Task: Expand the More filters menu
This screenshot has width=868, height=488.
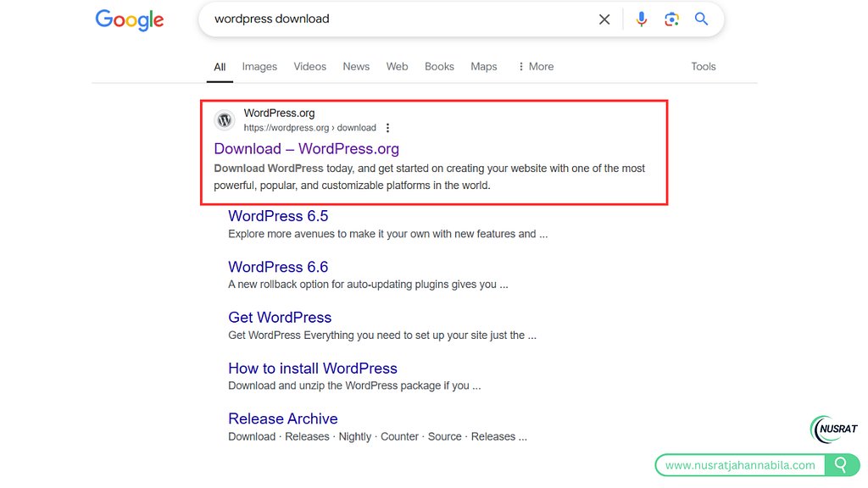Action: pyautogui.click(x=536, y=66)
